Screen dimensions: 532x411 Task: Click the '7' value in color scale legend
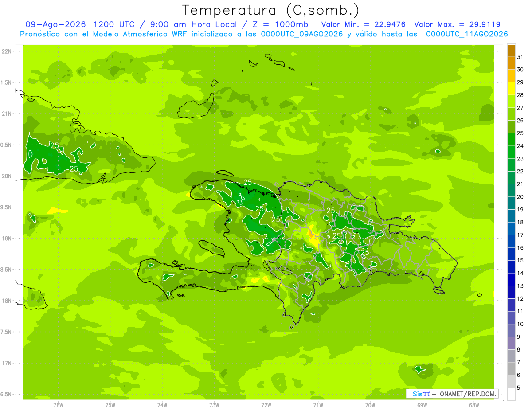(x=519, y=363)
